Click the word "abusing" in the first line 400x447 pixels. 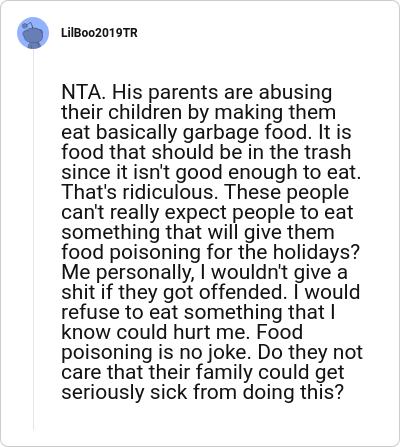click(296, 93)
